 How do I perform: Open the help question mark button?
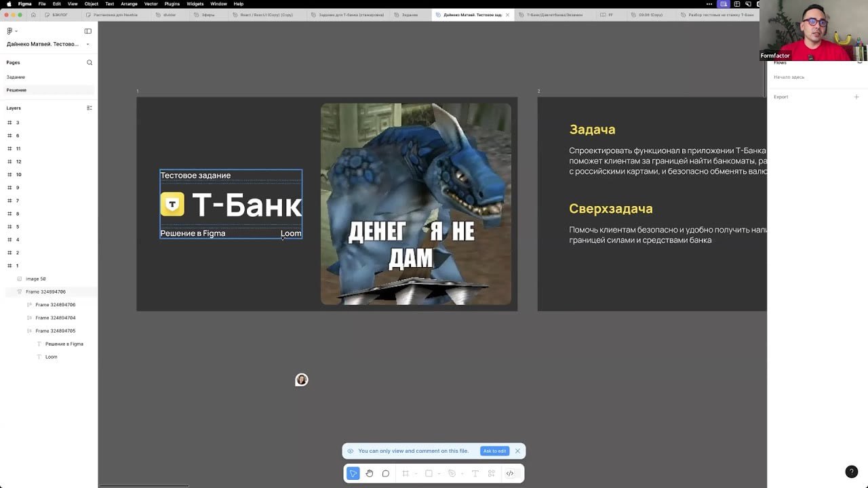pyautogui.click(x=852, y=472)
